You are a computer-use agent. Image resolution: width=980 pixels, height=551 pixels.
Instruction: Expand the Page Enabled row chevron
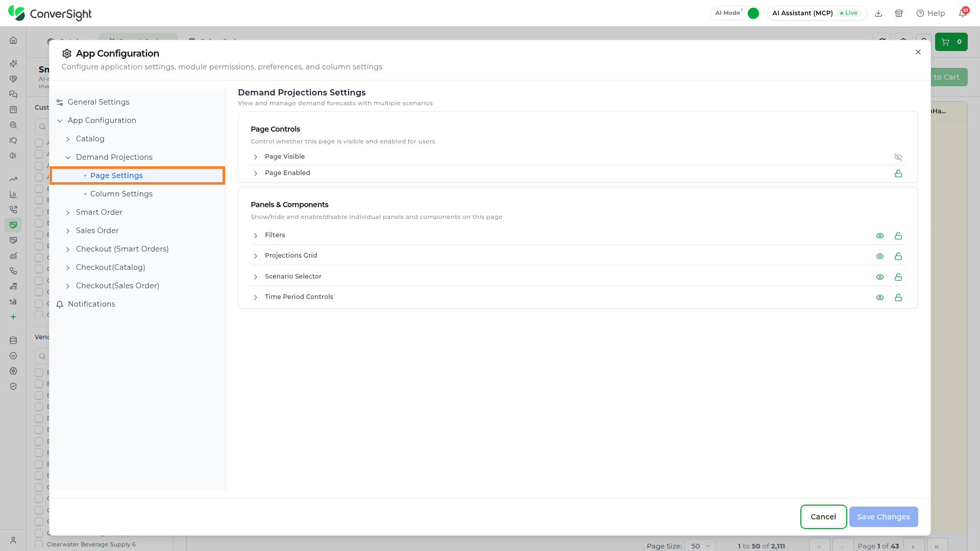pyautogui.click(x=256, y=173)
